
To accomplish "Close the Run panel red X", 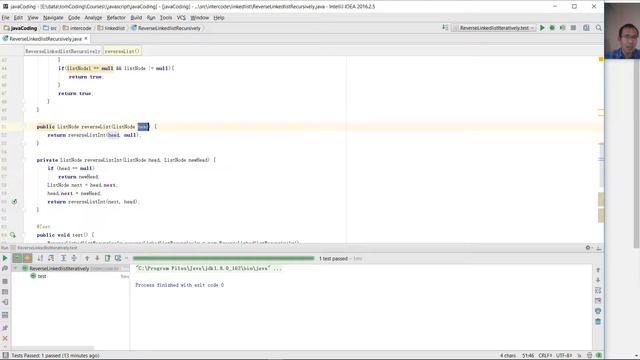I will coord(5,338).
